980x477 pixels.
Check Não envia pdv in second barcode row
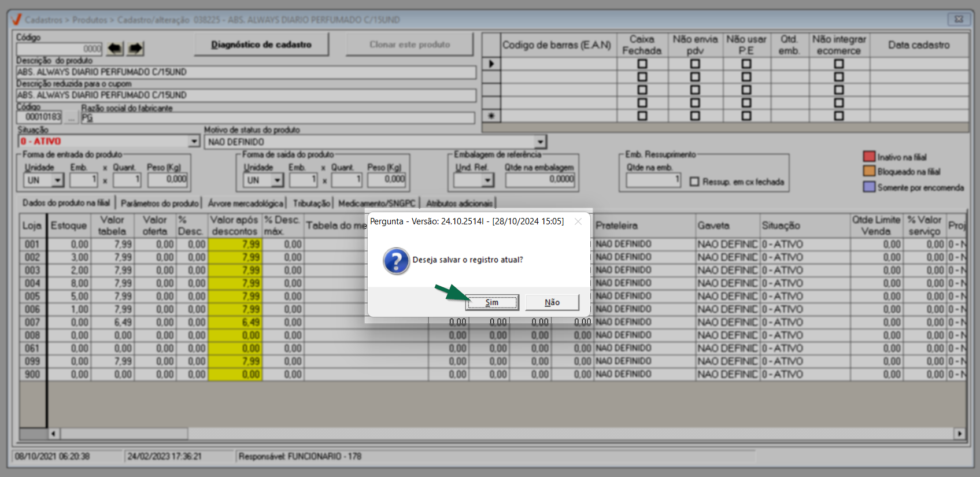(x=695, y=77)
